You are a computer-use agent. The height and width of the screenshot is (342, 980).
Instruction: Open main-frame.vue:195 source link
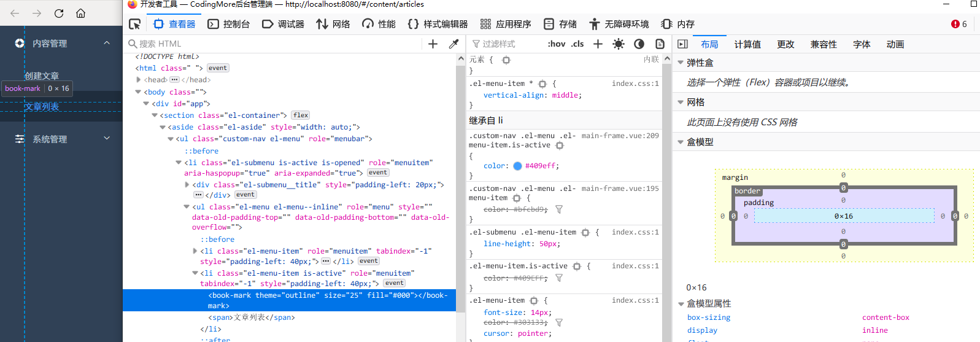(620, 188)
